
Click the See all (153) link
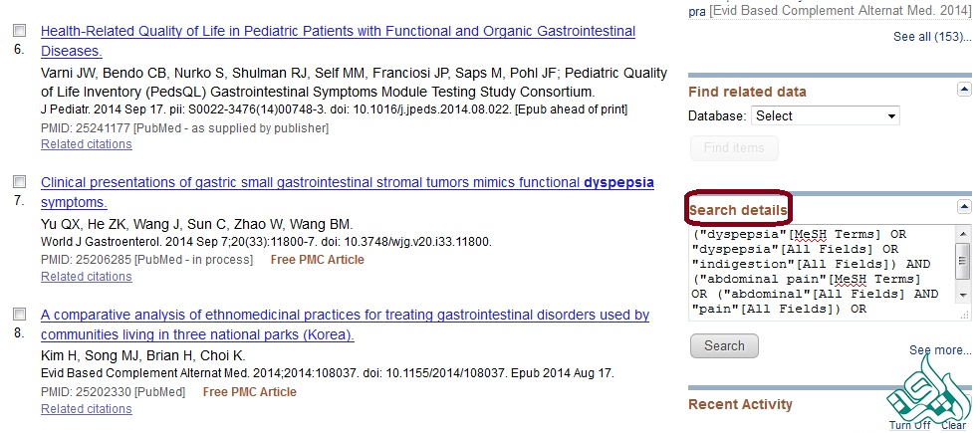click(x=931, y=37)
